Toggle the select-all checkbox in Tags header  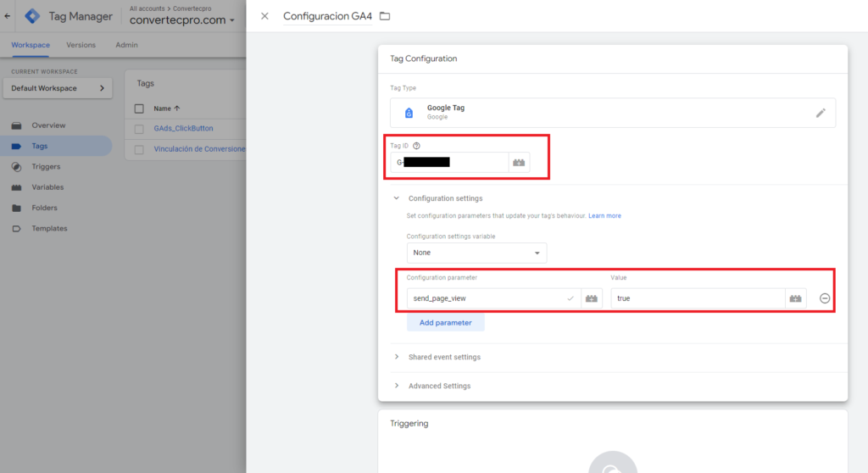pos(139,109)
